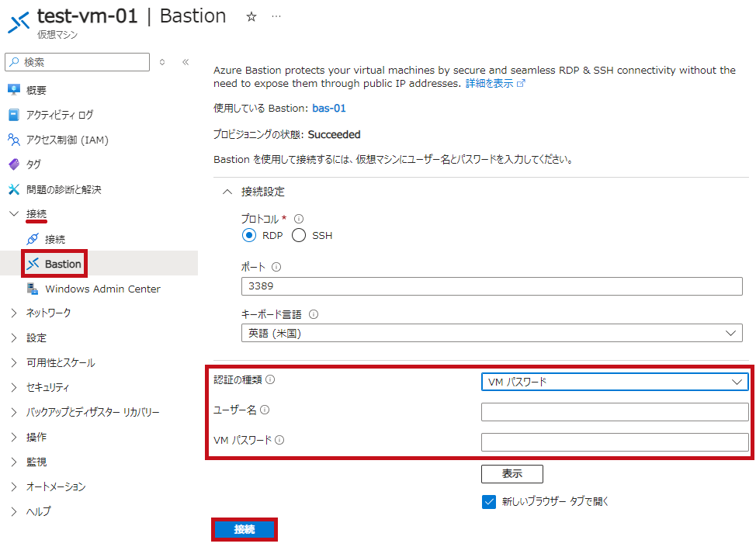Open the キーボード言語 dropdown showing 英語 (米国)
Screen dimensions: 756x547
[x=492, y=333]
